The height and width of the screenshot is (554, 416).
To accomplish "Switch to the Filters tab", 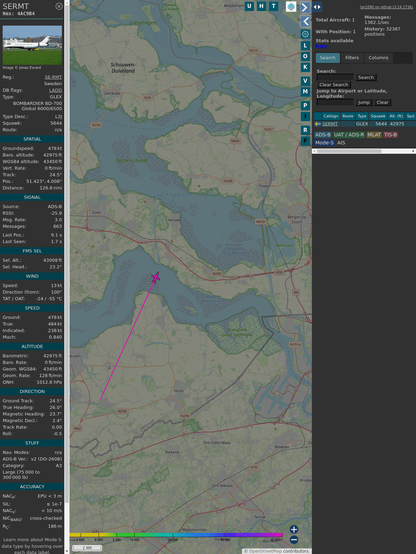I will coord(352,58).
